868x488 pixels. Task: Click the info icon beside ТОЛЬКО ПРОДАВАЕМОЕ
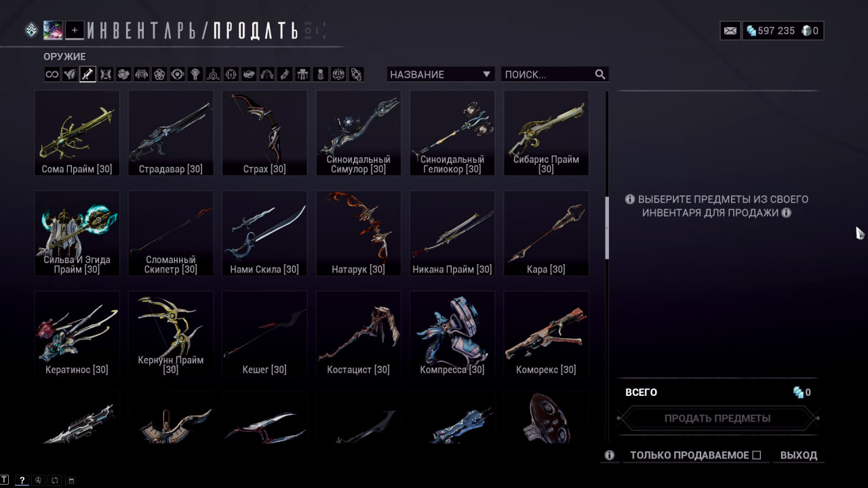coord(609,455)
